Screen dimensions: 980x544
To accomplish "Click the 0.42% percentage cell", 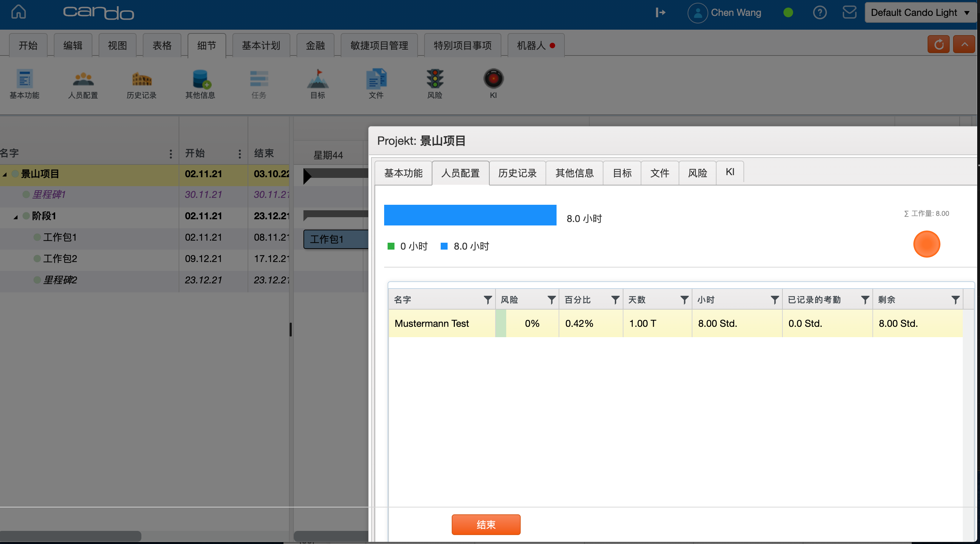I will tap(591, 323).
